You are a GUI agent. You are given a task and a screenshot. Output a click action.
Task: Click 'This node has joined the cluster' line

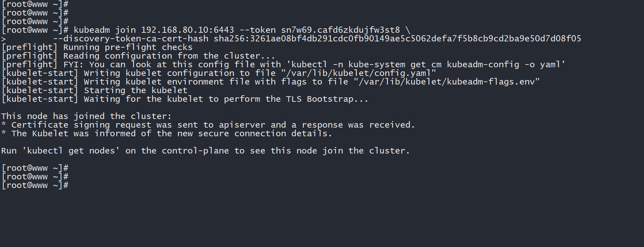pos(86,116)
